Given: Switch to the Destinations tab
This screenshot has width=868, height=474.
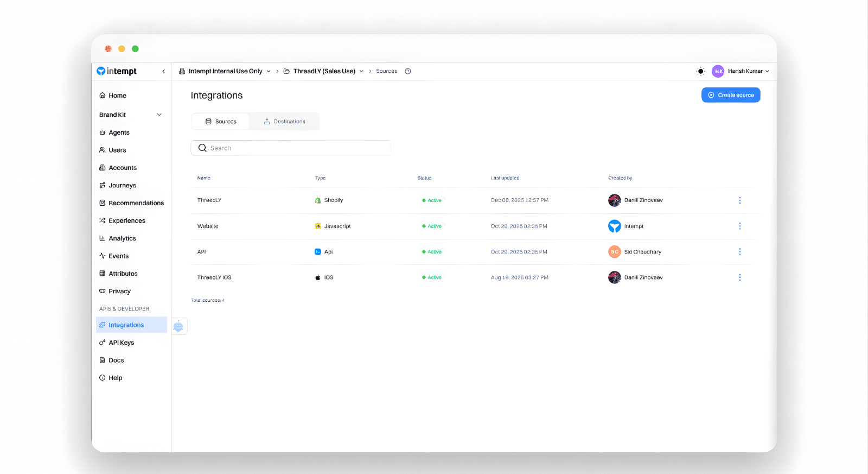Looking at the screenshot, I should [x=284, y=122].
